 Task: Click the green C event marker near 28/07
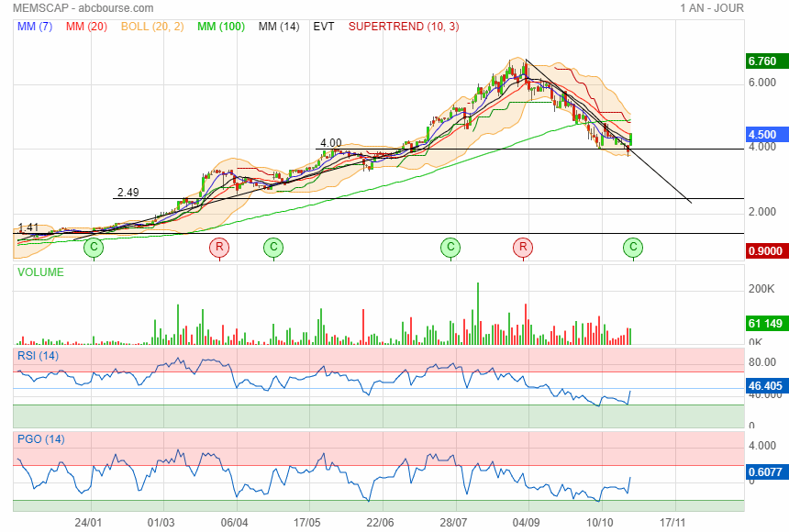450,247
